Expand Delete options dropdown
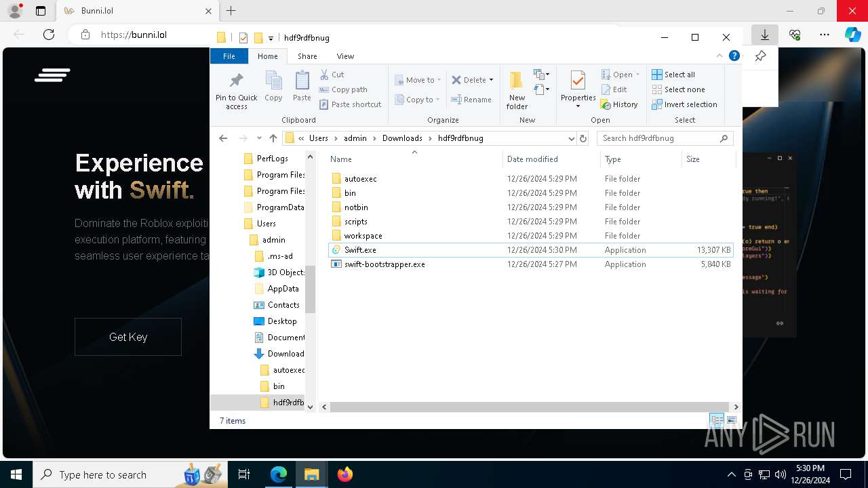The image size is (868, 488). [x=491, y=80]
